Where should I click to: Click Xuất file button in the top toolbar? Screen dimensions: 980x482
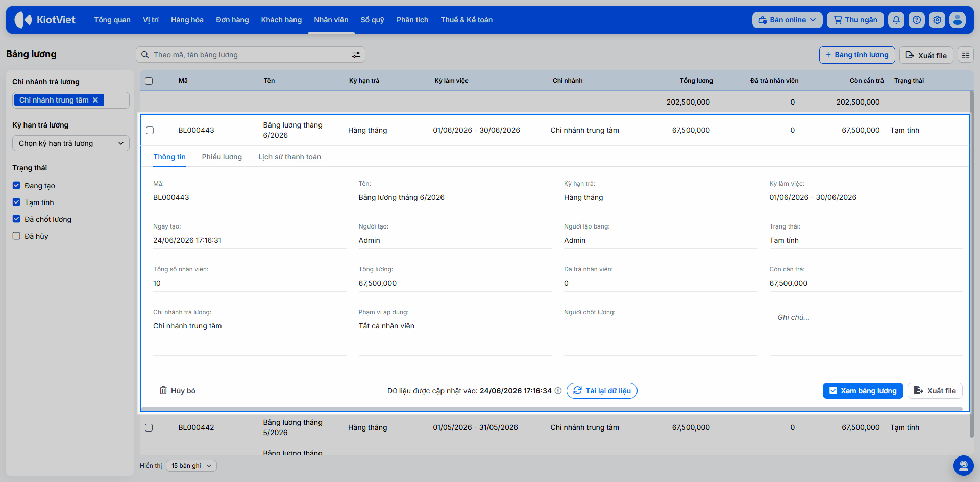[x=926, y=55]
